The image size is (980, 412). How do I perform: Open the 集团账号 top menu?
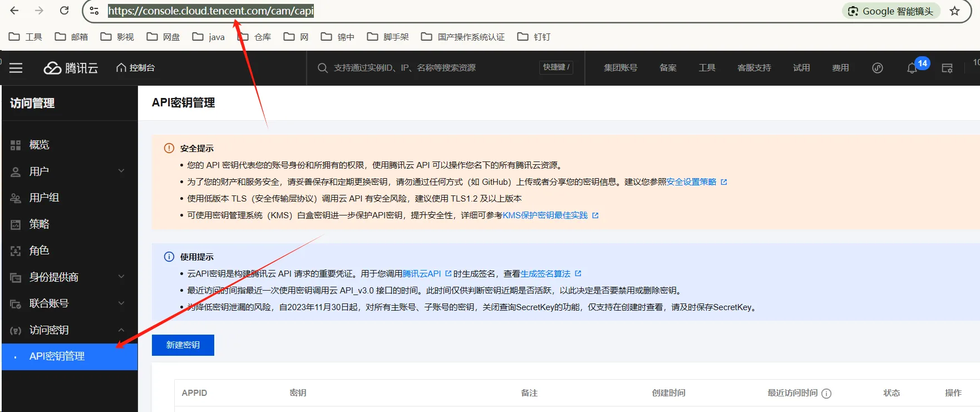[x=620, y=68]
